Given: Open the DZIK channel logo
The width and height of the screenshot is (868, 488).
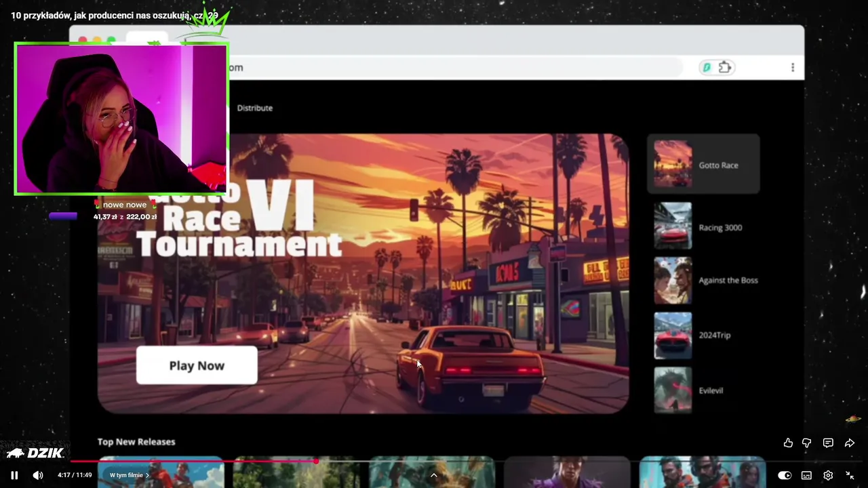Looking at the screenshot, I should click(x=35, y=453).
